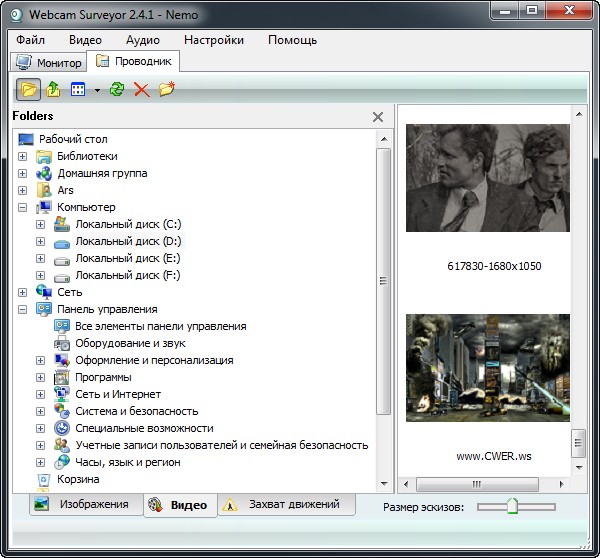The height and width of the screenshot is (558, 600).
Task: Select Корзина in the folder tree
Action: [x=78, y=480]
